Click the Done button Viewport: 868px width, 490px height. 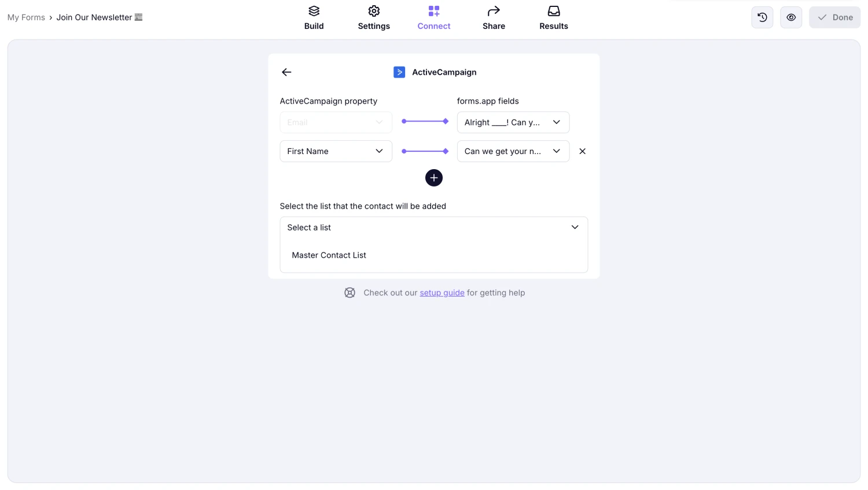[x=834, y=17]
